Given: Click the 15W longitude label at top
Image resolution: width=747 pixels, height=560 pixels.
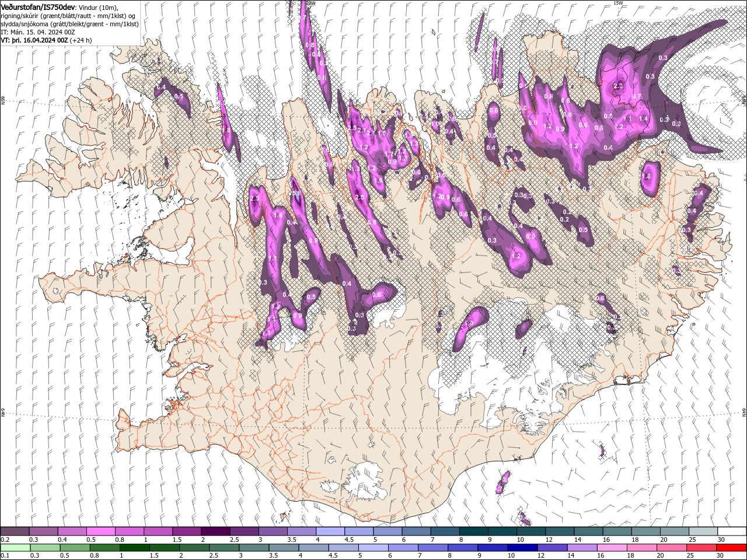Looking at the screenshot, I should point(618,3).
